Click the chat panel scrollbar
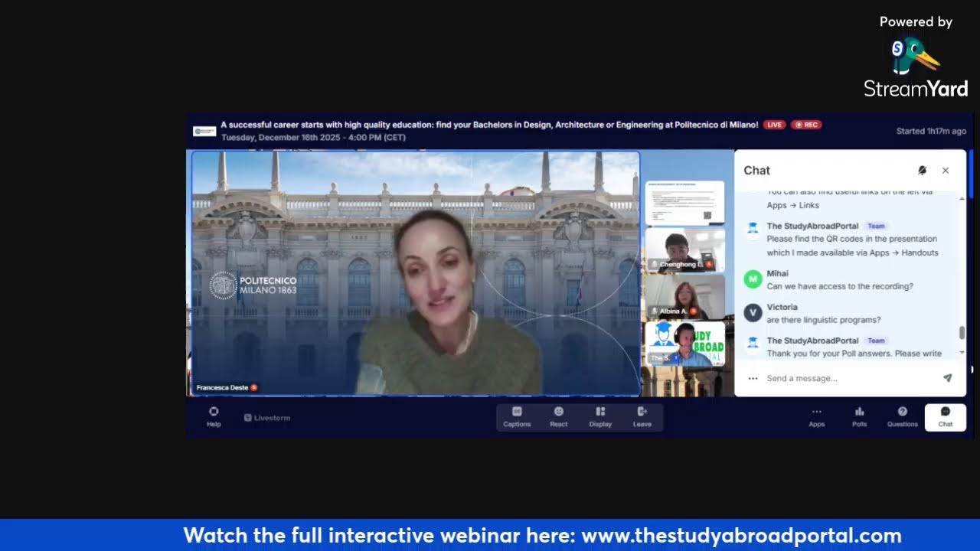Viewport: 980px width, 551px height. [x=962, y=333]
